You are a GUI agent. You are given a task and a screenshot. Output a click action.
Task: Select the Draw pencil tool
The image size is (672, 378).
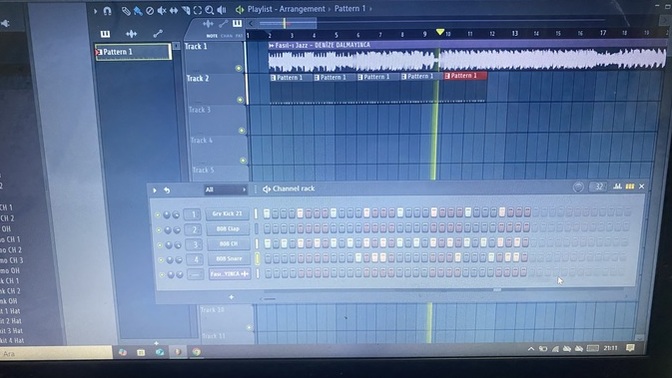[x=126, y=11]
